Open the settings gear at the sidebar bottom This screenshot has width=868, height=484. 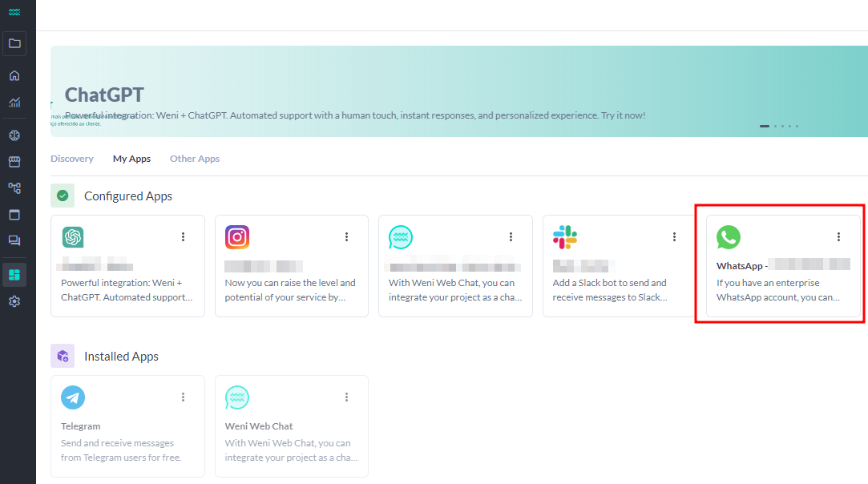click(14, 300)
